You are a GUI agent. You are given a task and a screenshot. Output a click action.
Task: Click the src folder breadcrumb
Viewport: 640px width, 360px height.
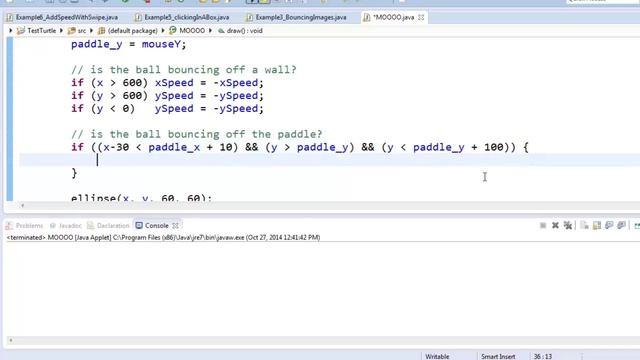(82, 31)
